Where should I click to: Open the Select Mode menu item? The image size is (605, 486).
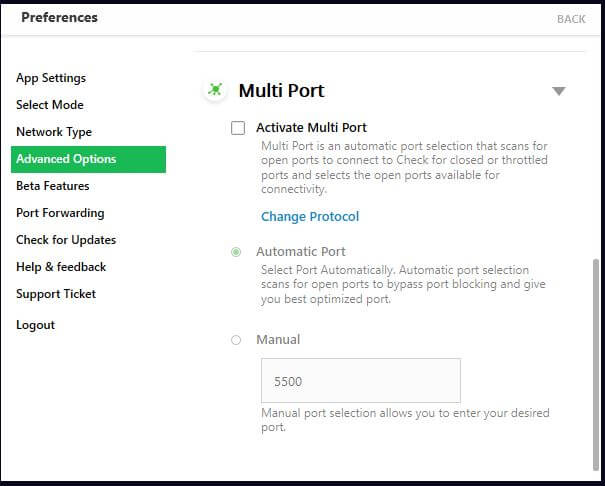click(x=50, y=105)
